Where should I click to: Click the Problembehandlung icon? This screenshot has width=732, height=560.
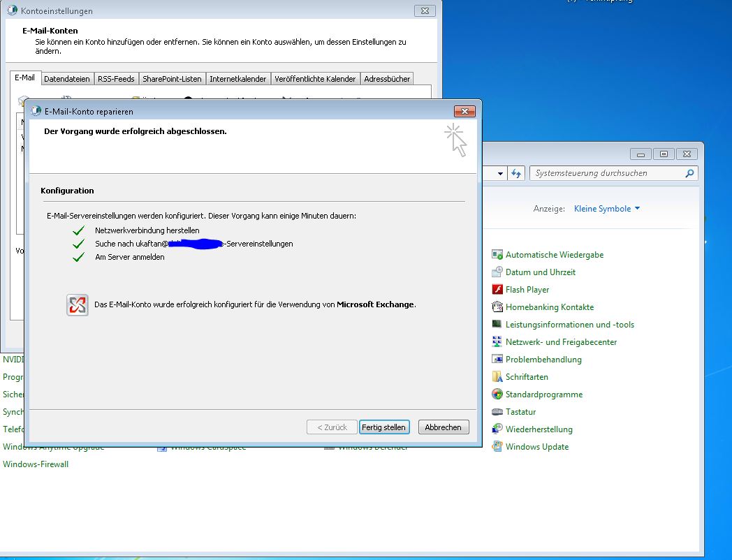tap(497, 360)
